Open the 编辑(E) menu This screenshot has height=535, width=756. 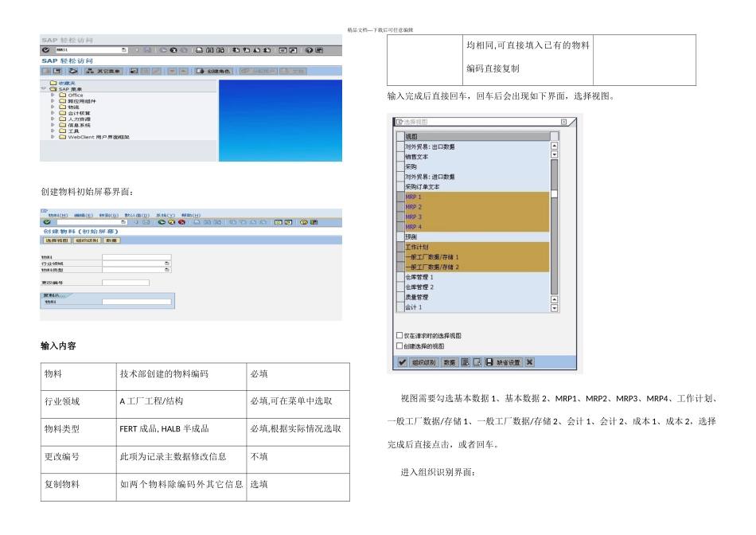(84, 215)
